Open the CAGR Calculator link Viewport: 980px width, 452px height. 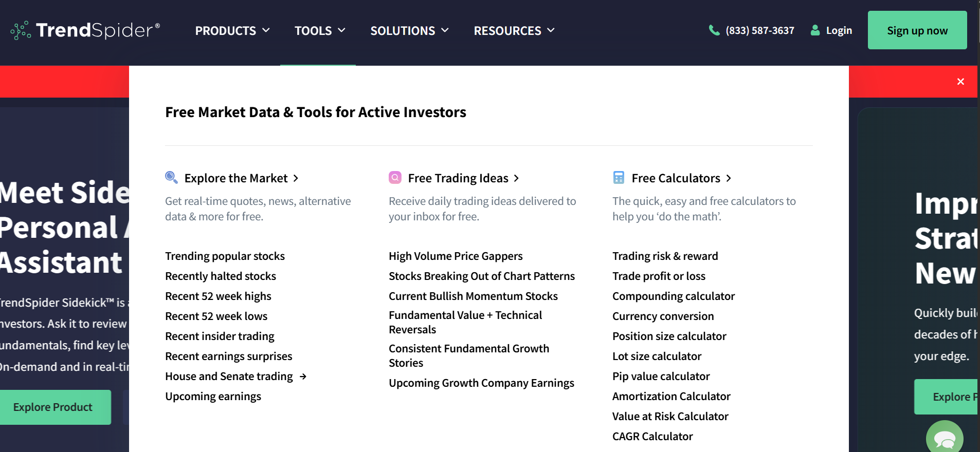pyautogui.click(x=652, y=437)
